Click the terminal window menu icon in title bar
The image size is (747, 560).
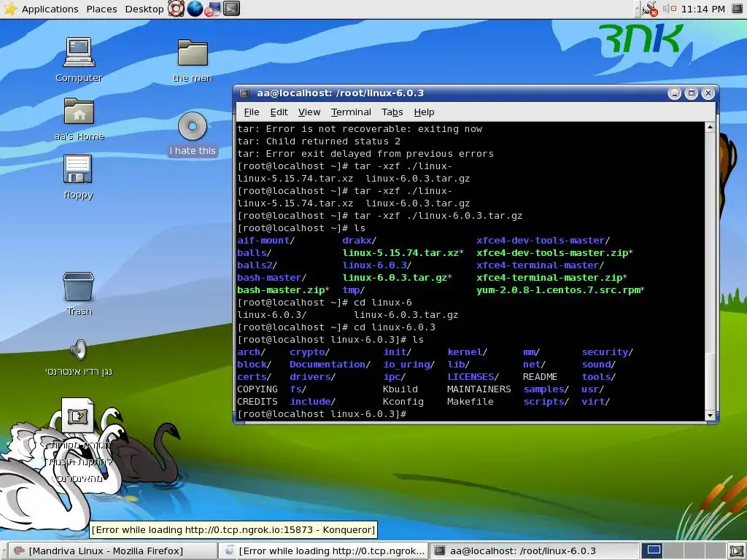(x=244, y=93)
